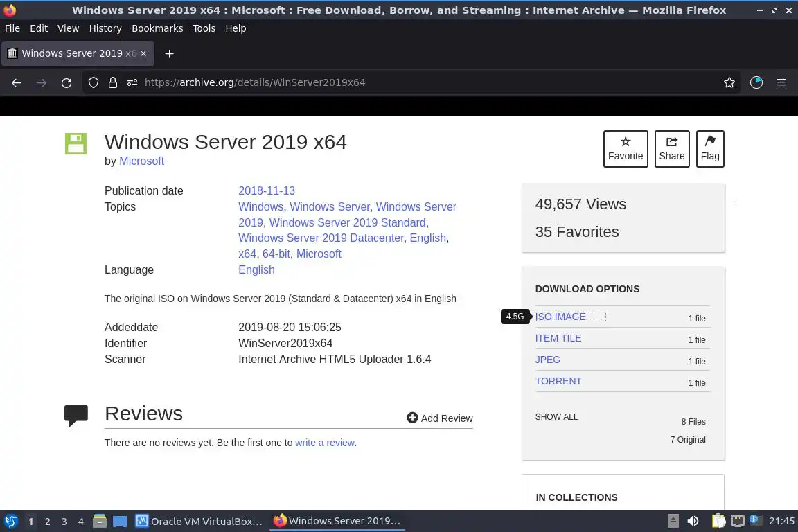Image resolution: width=798 pixels, height=532 pixels.
Task: Open network status tray icon
Action: pos(738,522)
